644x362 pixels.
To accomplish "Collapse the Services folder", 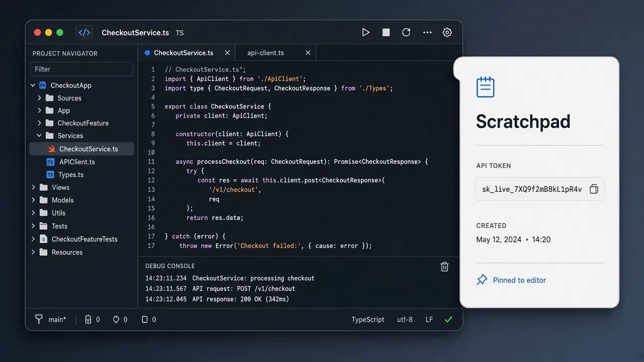I will [39, 136].
